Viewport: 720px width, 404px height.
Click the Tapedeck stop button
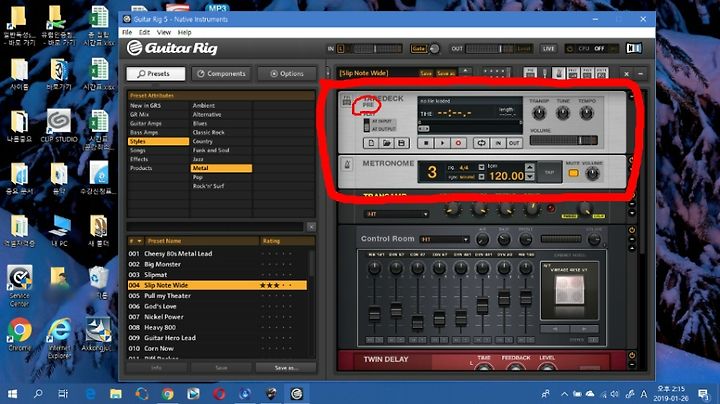click(x=426, y=143)
